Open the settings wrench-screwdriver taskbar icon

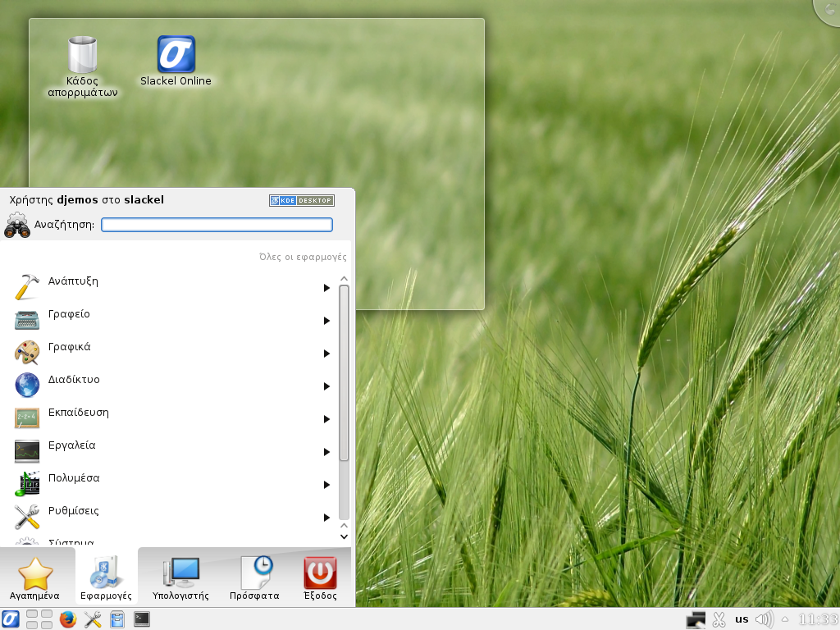[93, 619]
